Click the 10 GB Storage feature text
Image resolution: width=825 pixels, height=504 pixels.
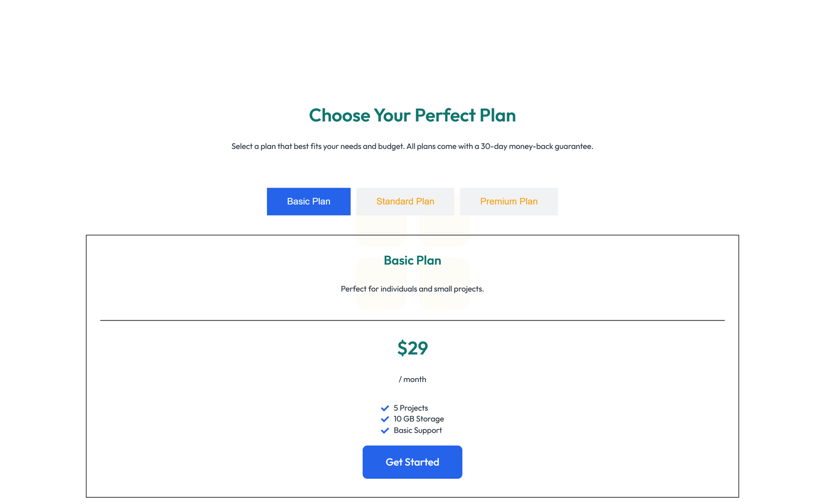pos(418,419)
